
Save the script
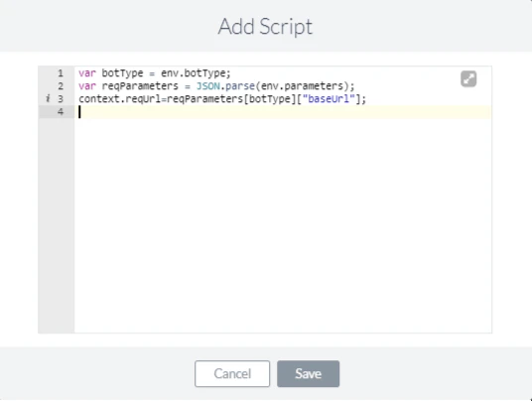(x=308, y=373)
